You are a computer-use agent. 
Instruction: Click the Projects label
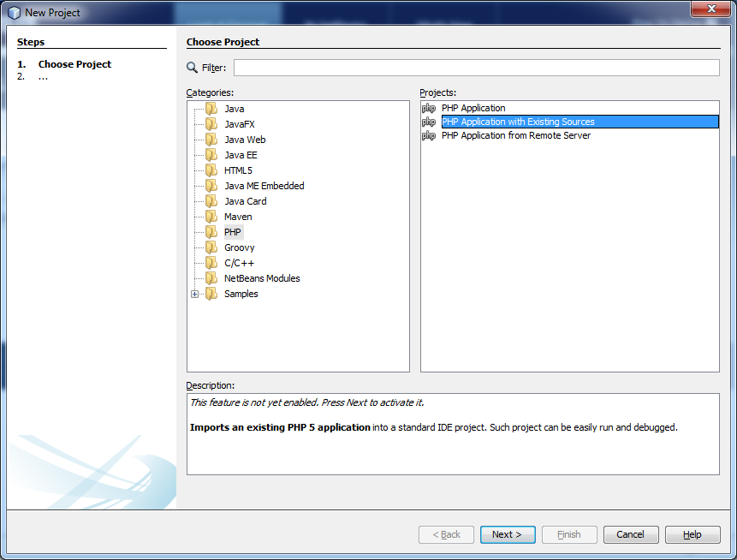(x=438, y=92)
